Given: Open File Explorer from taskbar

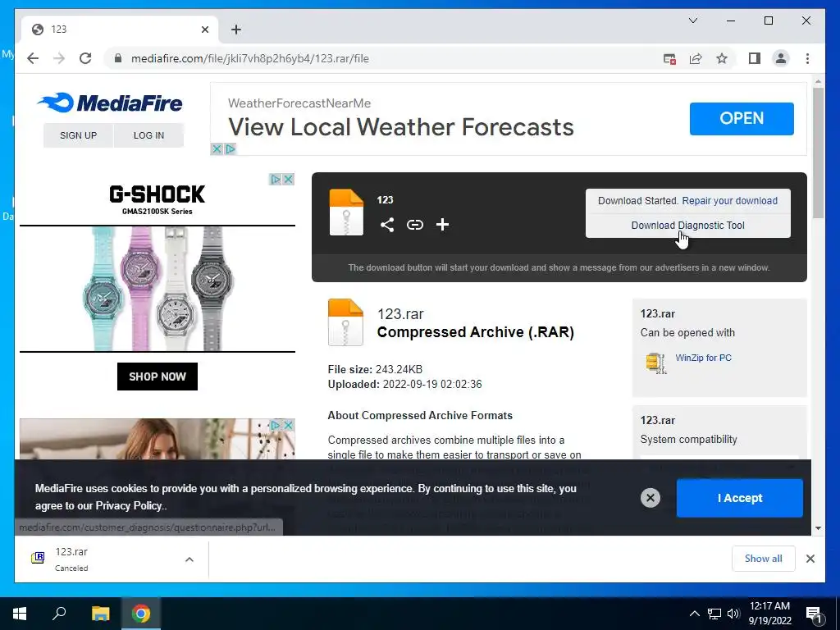Looking at the screenshot, I should point(100,614).
